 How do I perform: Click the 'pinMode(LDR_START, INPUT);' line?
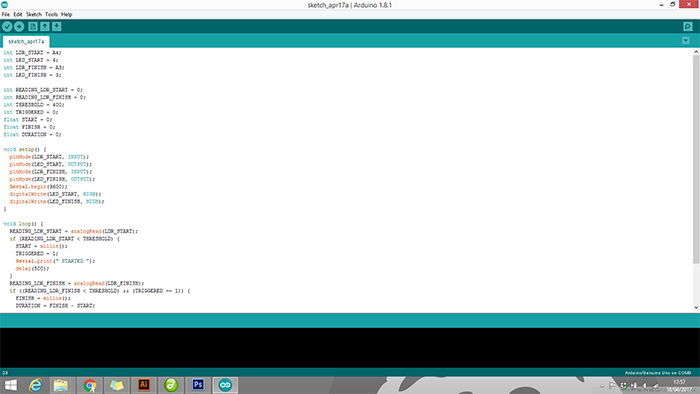(x=49, y=157)
